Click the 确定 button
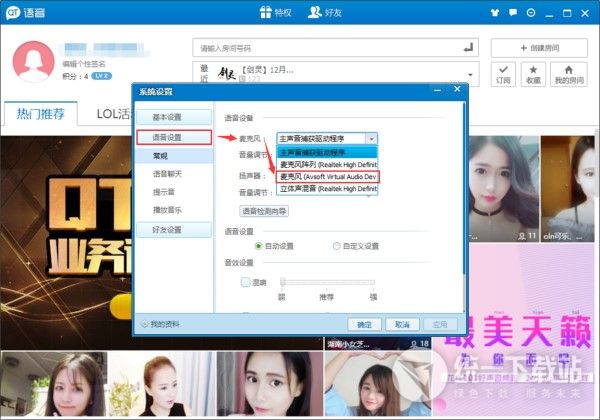The width and height of the screenshot is (600, 420). (x=364, y=324)
